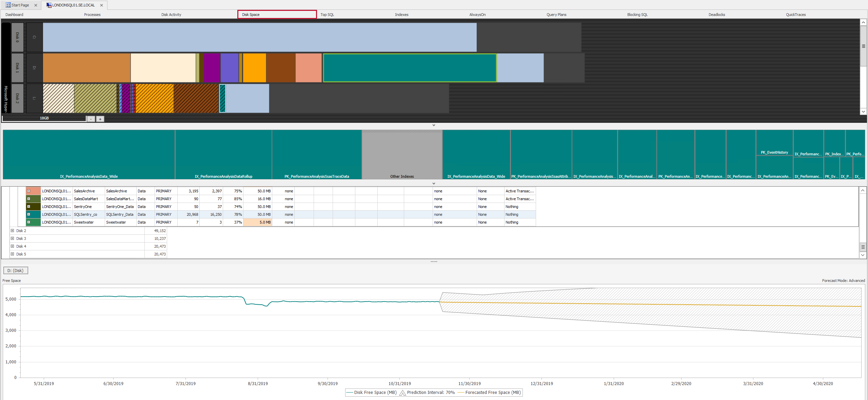Screen dimensions: 868x400
Task: Click the Start Page tab icon
Action: (x=8, y=5)
